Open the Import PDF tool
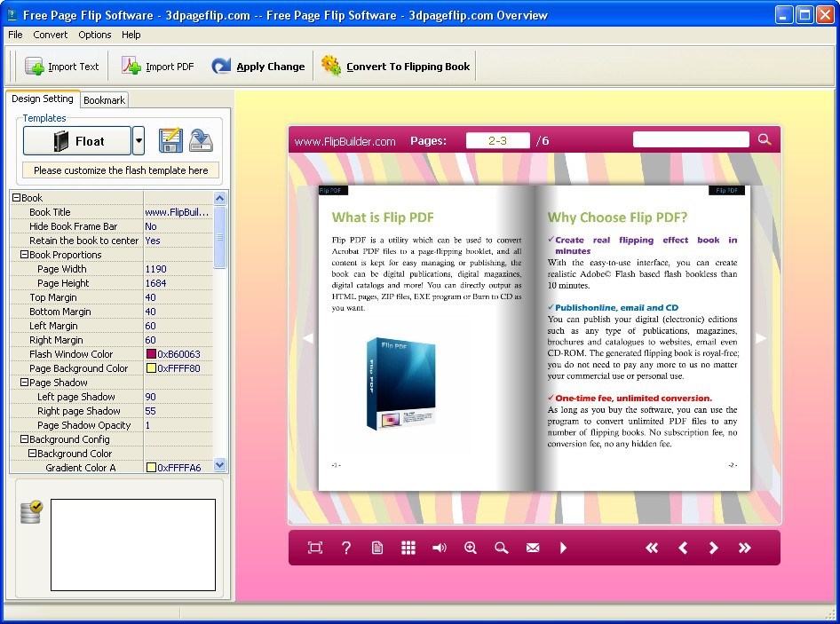The width and height of the screenshot is (840, 624). (157, 66)
